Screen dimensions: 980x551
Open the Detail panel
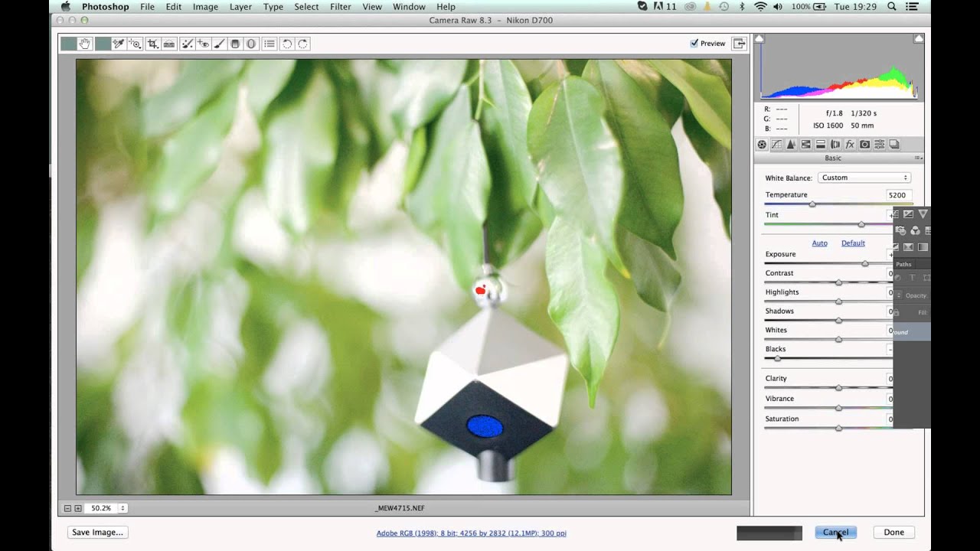[x=791, y=144]
